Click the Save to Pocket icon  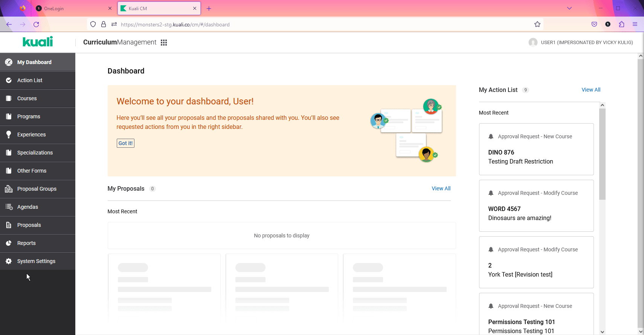tap(594, 24)
